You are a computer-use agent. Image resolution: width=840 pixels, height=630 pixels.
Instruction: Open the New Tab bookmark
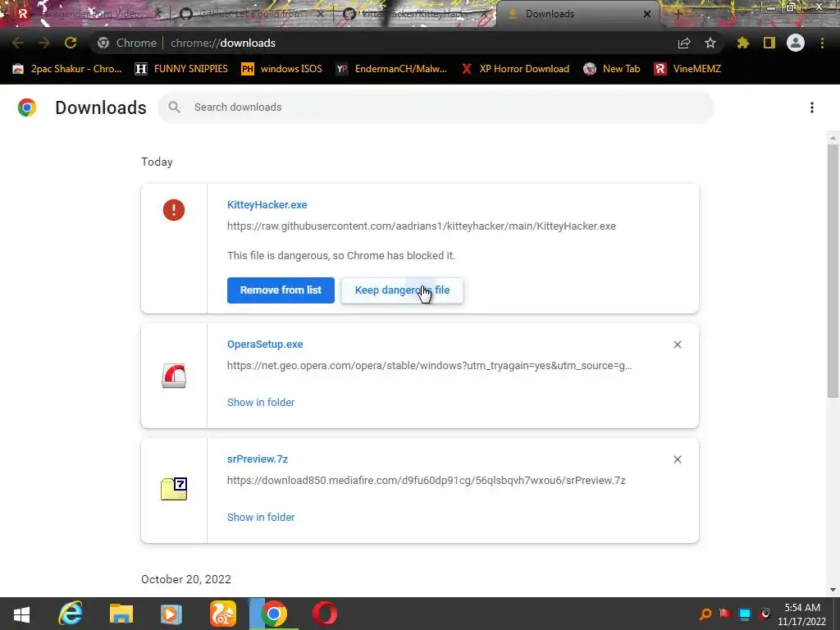point(612,69)
